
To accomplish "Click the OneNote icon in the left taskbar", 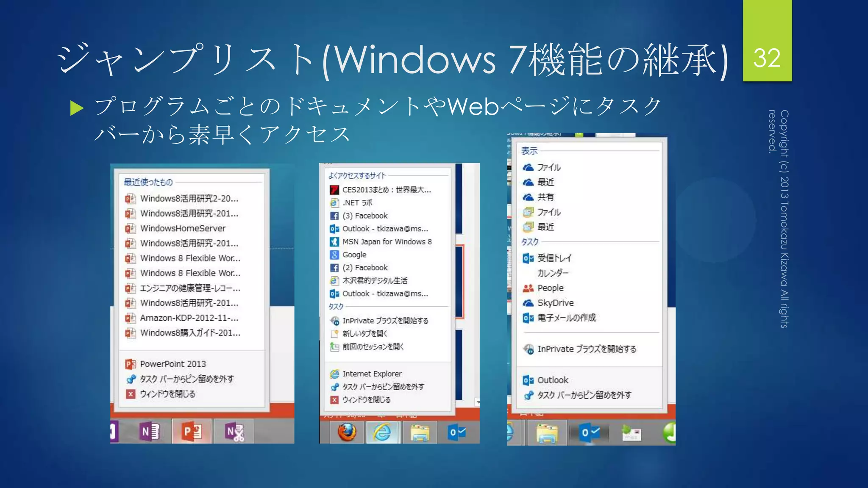I will click(x=150, y=432).
